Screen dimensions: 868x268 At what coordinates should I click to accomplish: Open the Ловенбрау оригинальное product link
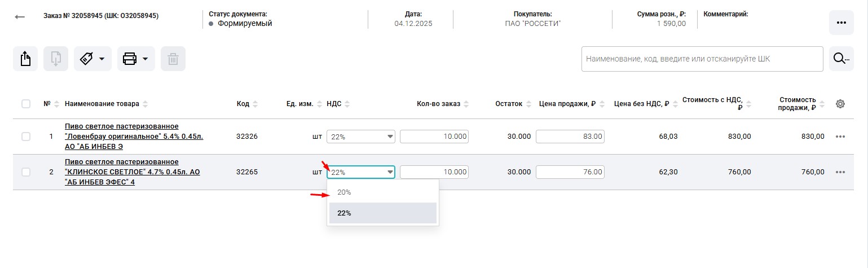(122, 136)
